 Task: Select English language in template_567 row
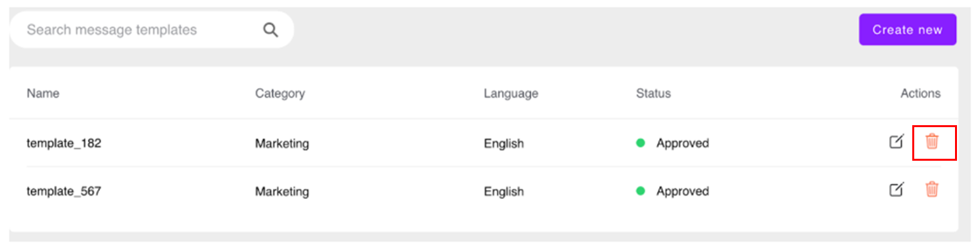coord(504,192)
